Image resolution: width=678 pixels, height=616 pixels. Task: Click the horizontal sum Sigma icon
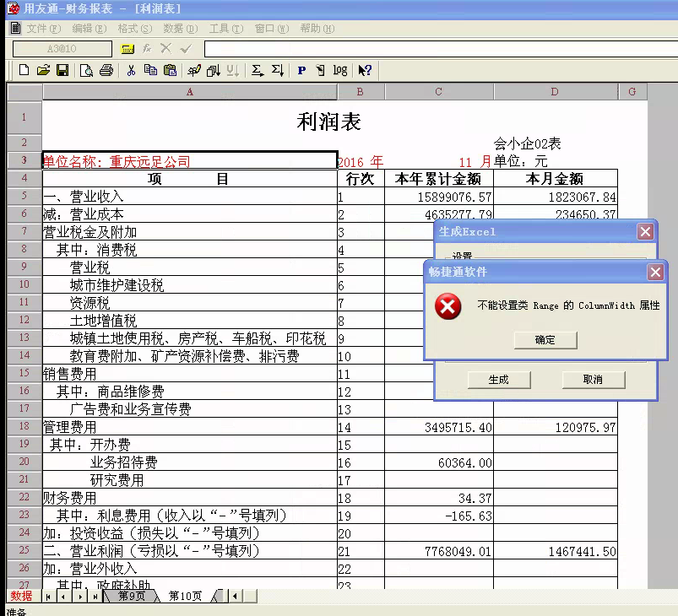click(x=258, y=70)
